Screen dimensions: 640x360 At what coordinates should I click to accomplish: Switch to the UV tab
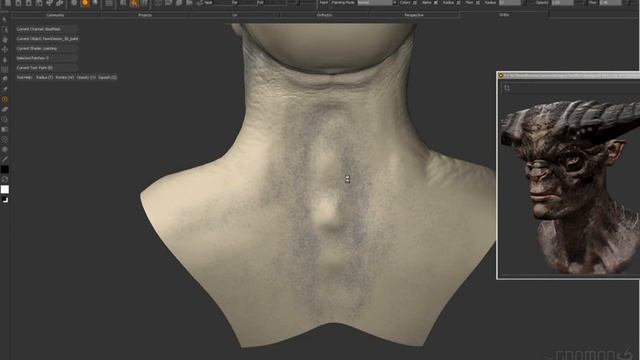click(235, 15)
